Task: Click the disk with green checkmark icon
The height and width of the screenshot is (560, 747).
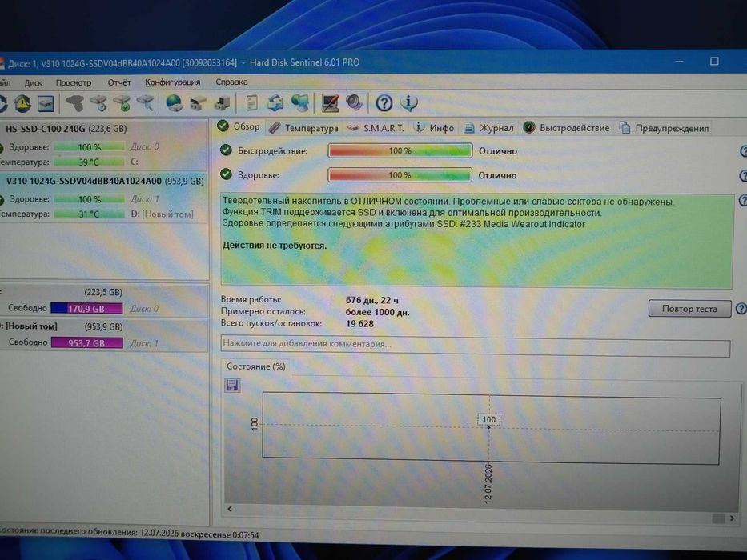Action: click(122, 103)
